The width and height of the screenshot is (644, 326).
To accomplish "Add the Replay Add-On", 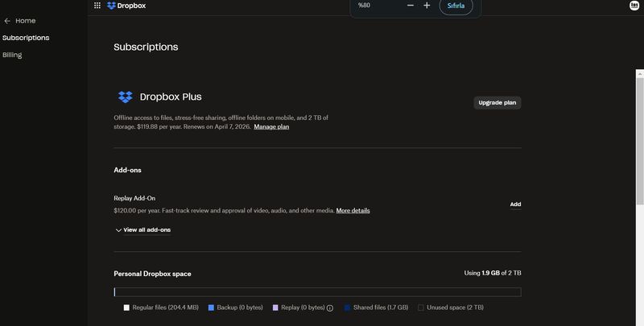I will pos(515,204).
